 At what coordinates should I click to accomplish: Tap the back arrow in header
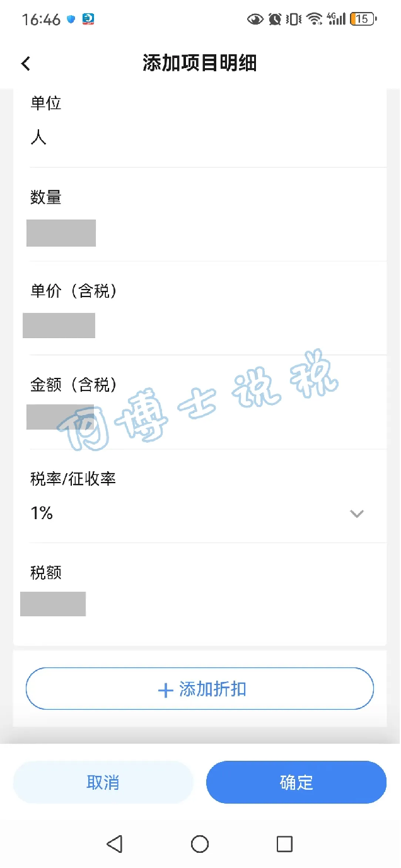[x=26, y=63]
